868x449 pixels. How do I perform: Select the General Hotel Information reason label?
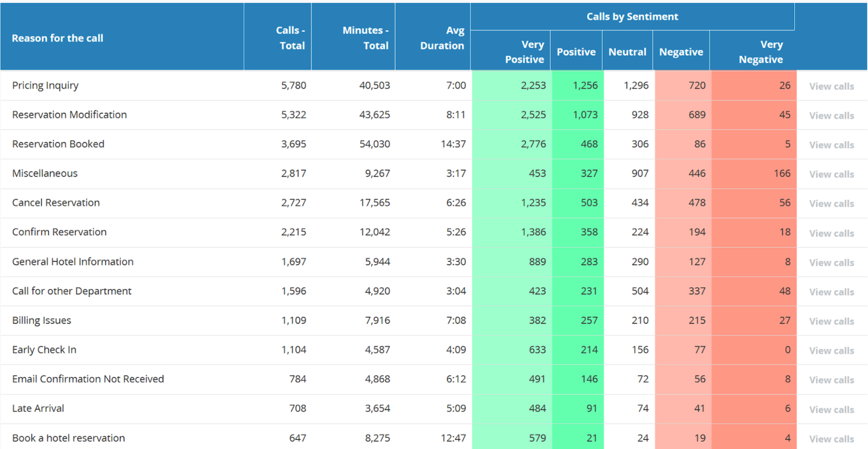[73, 261]
